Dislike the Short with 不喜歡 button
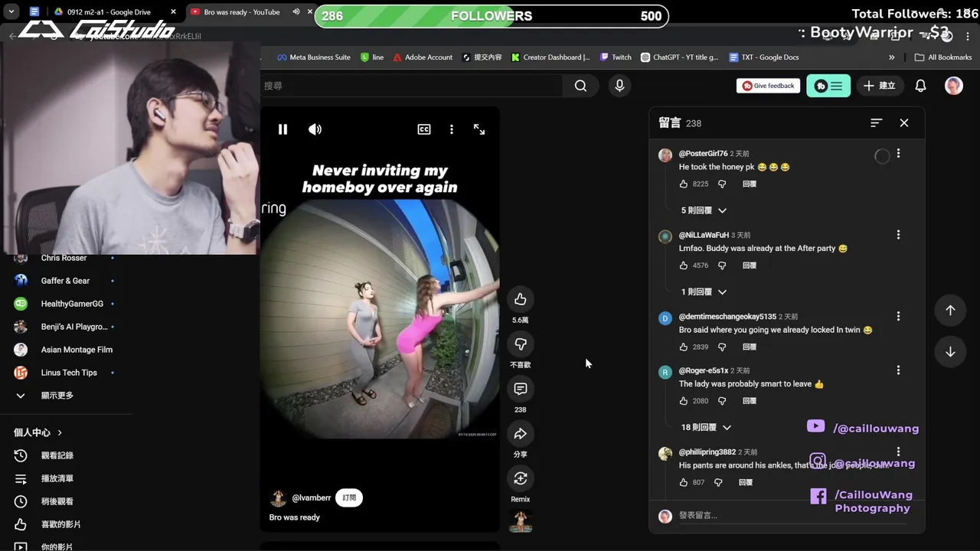The height and width of the screenshot is (551, 980). (x=521, y=344)
